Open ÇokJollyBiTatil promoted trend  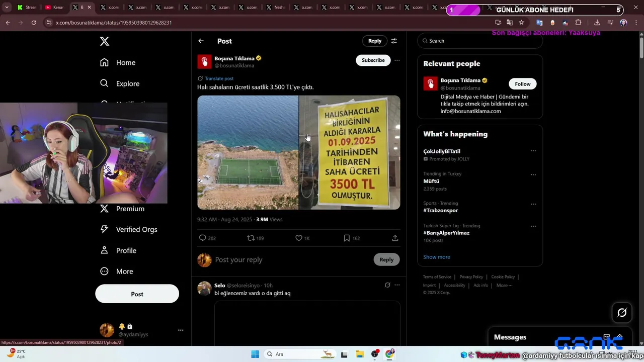click(x=442, y=151)
